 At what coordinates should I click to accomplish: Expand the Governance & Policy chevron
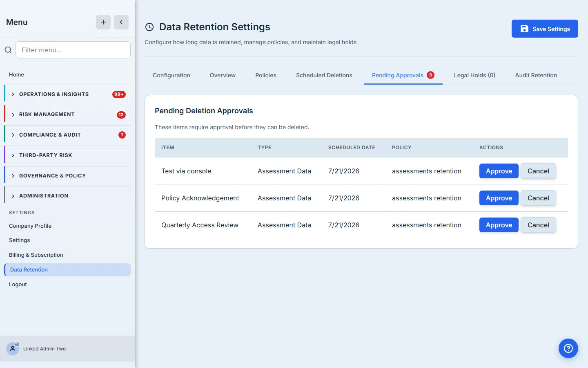click(x=13, y=176)
